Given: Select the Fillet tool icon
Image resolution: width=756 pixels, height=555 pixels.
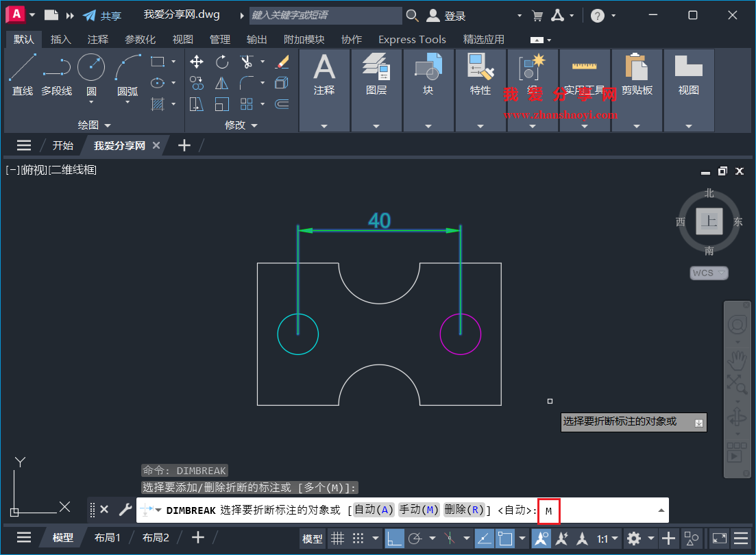Looking at the screenshot, I should pos(246,83).
